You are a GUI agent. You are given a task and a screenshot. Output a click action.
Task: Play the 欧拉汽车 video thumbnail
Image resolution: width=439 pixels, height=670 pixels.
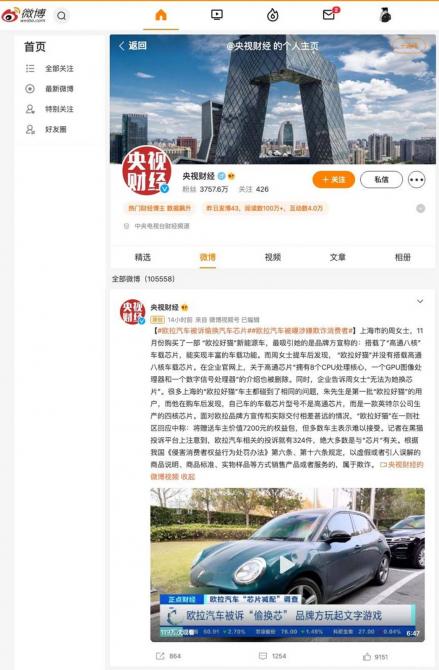pyautogui.click(x=287, y=564)
